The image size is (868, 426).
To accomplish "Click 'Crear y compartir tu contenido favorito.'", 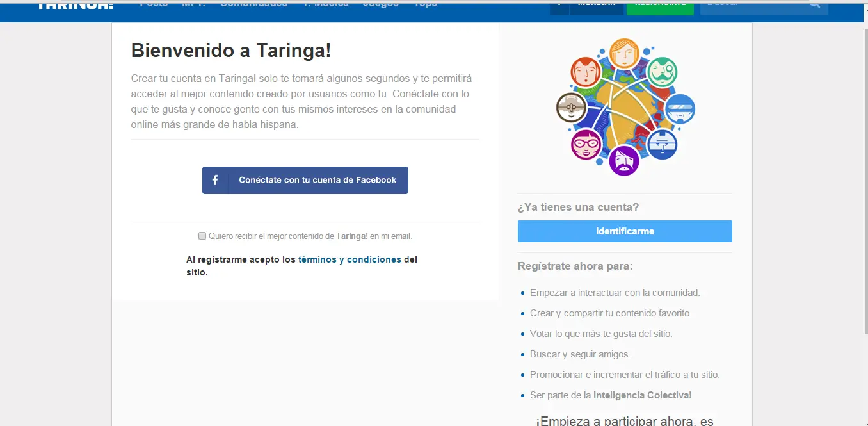I will (611, 313).
